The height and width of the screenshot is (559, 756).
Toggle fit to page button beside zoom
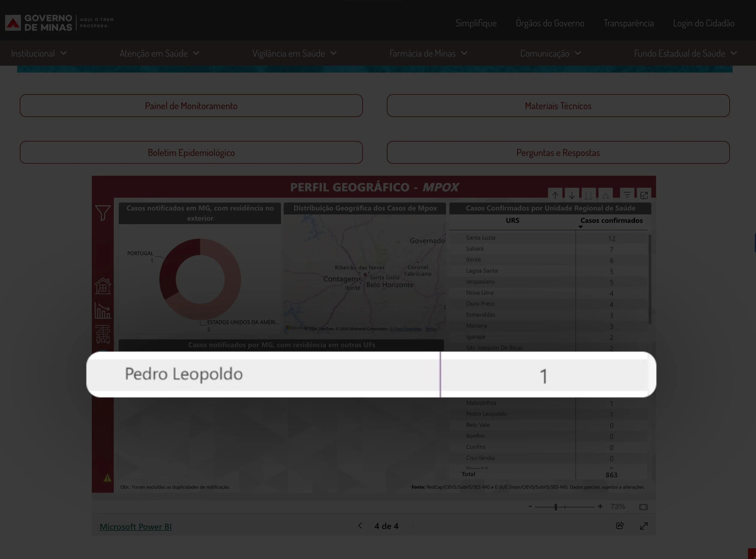[643, 507]
